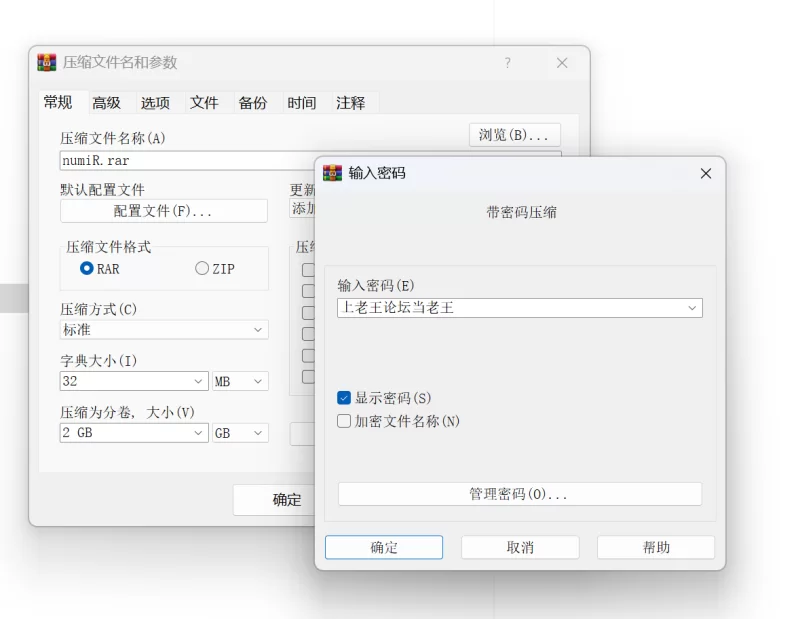800x619 pixels.
Task: Expand the volume size 2 GB dropdown
Action: (134, 433)
